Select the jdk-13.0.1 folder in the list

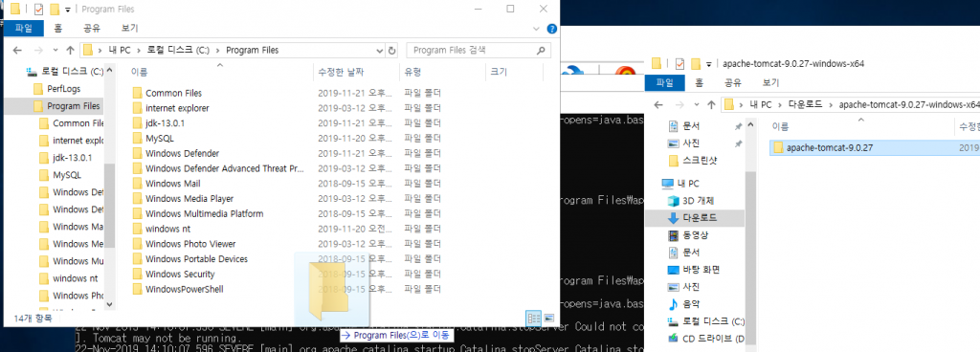click(x=165, y=123)
